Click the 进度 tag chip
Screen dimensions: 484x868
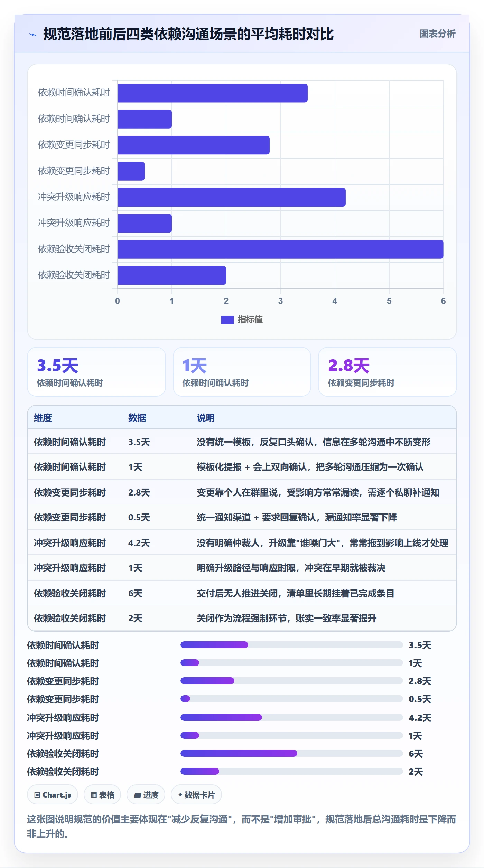[146, 795]
